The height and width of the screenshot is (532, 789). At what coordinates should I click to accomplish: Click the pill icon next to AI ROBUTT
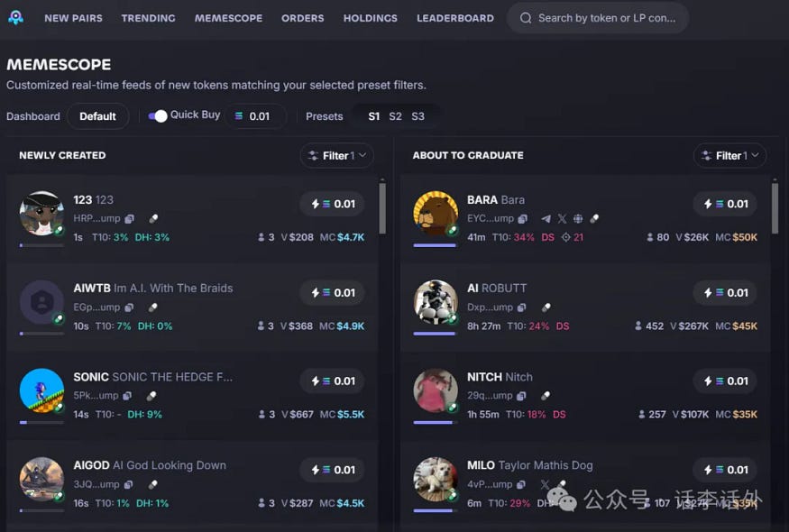click(546, 307)
